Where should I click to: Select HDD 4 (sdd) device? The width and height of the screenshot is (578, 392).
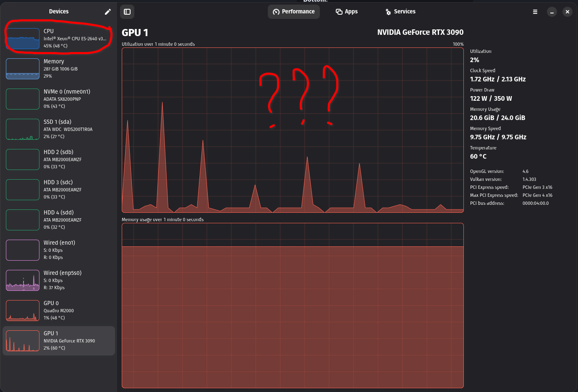tap(59, 220)
